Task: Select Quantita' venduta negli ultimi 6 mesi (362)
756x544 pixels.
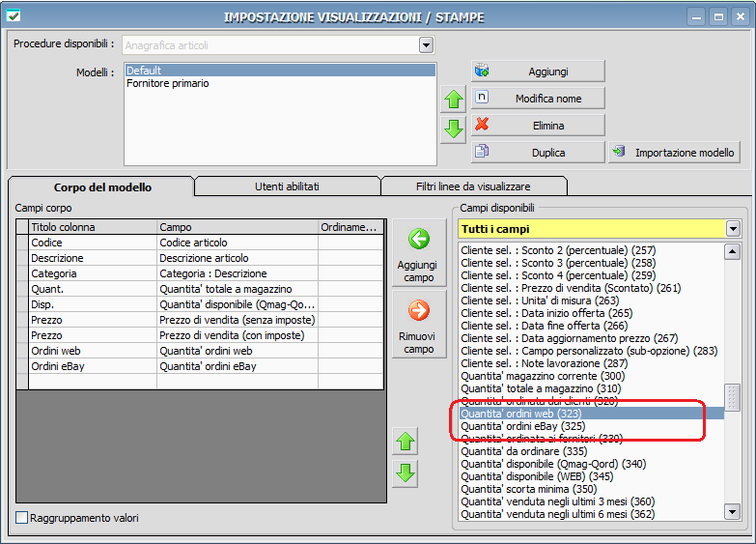Action: pyautogui.click(x=592, y=514)
